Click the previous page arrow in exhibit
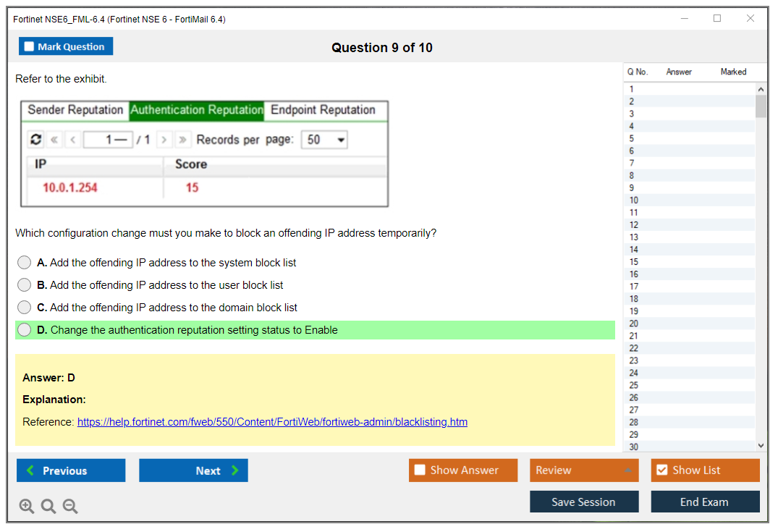Screen dimensions: 778x532 73,140
